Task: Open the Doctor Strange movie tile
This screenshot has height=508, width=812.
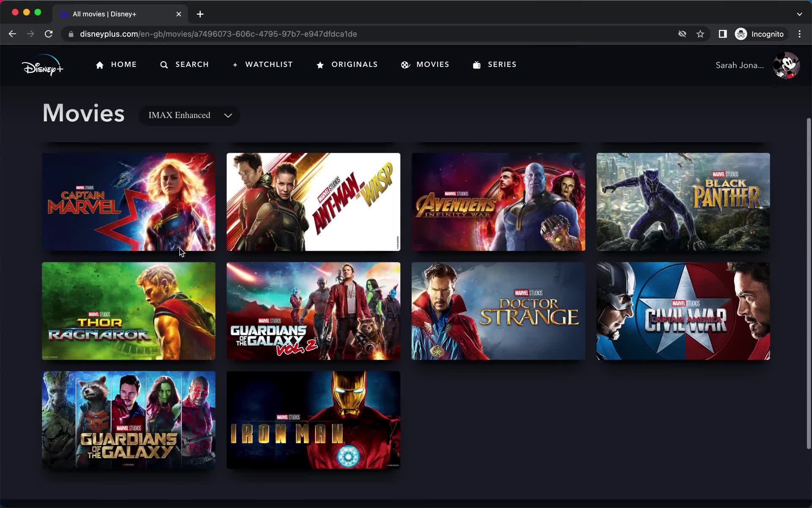Action: click(x=498, y=311)
